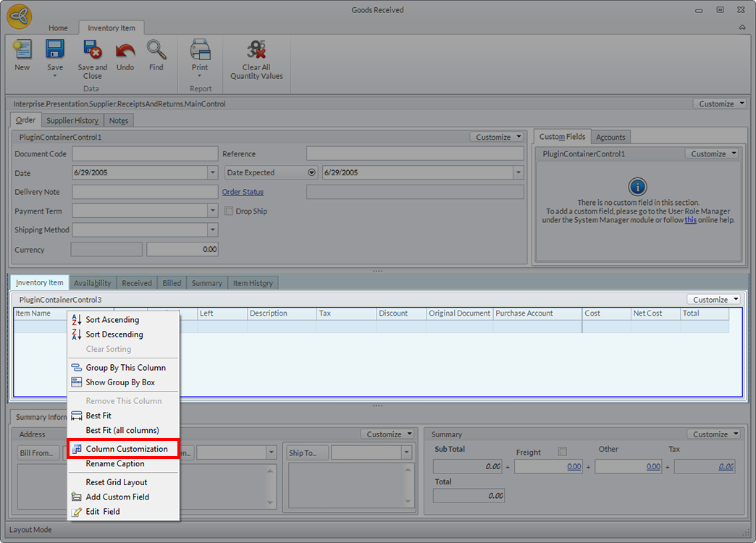Click the Save icon in ribbon

click(x=55, y=49)
